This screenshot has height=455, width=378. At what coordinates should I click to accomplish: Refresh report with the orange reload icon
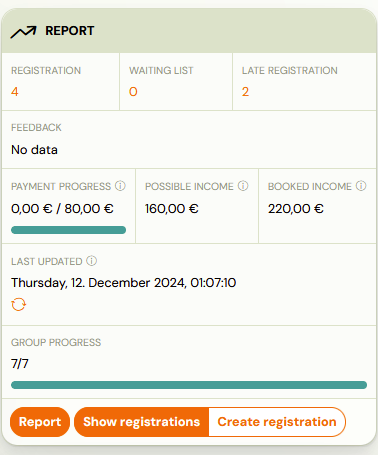[18, 304]
